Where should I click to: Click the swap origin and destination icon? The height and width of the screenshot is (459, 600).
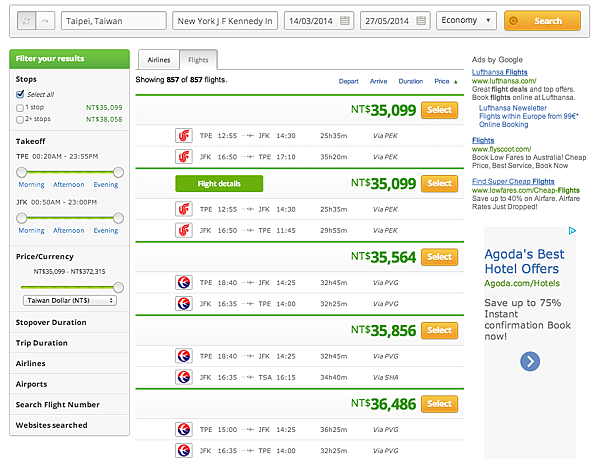coord(27,21)
